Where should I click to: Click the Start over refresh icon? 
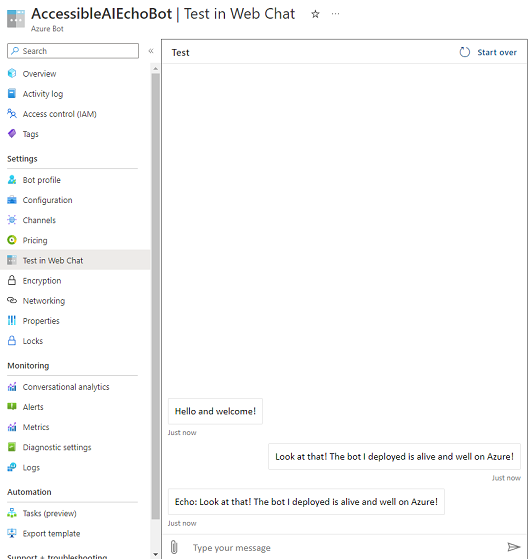(465, 52)
